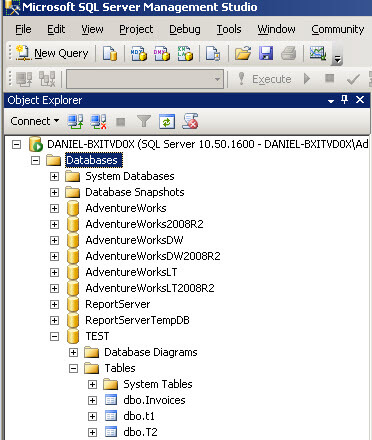Image resolution: width=372 pixels, height=440 pixels.
Task: Expand the ReportServer database node
Action: click(54, 304)
